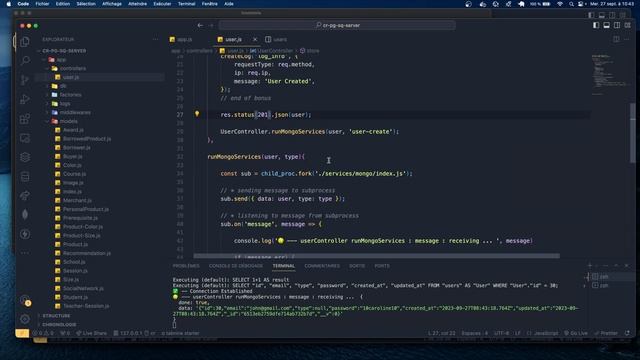Open the PROBLÈMES panel tab

186,266
